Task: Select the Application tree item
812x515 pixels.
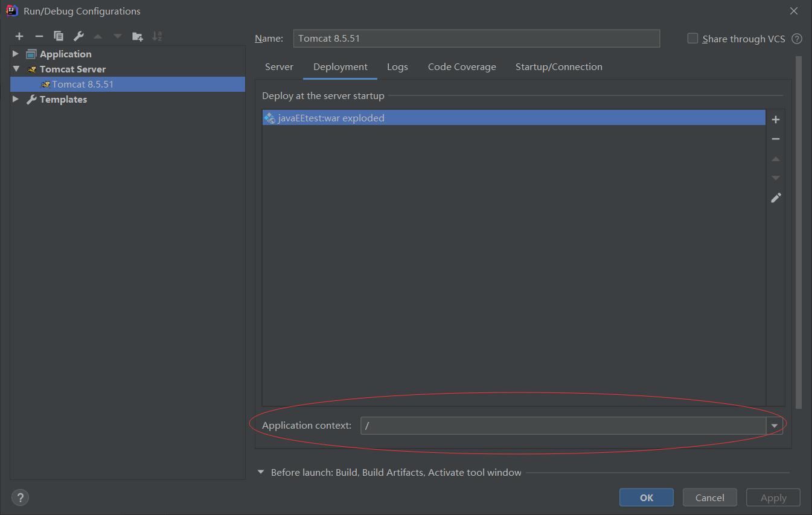Action: pos(65,54)
